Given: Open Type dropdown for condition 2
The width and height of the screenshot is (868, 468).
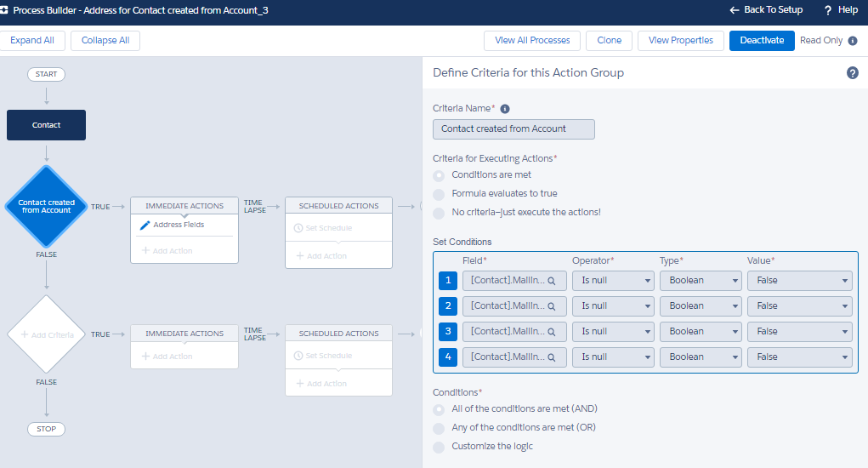Looking at the screenshot, I should pyautogui.click(x=700, y=306).
